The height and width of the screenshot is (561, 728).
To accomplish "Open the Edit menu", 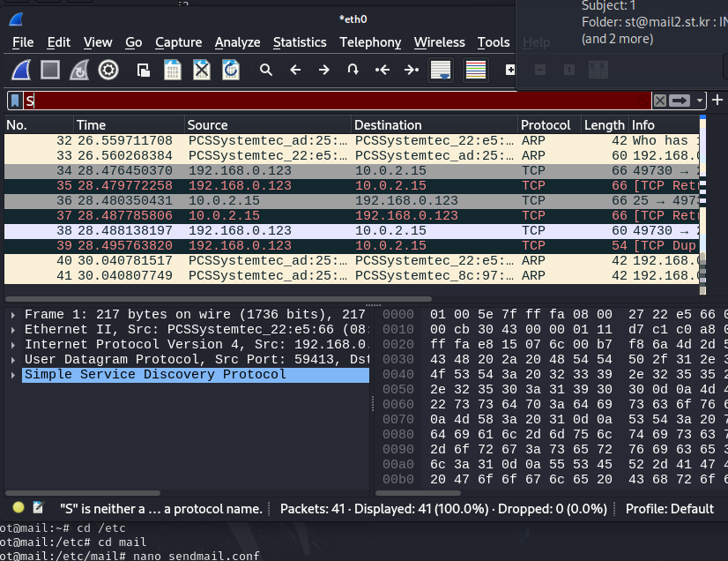I will pyautogui.click(x=58, y=42).
